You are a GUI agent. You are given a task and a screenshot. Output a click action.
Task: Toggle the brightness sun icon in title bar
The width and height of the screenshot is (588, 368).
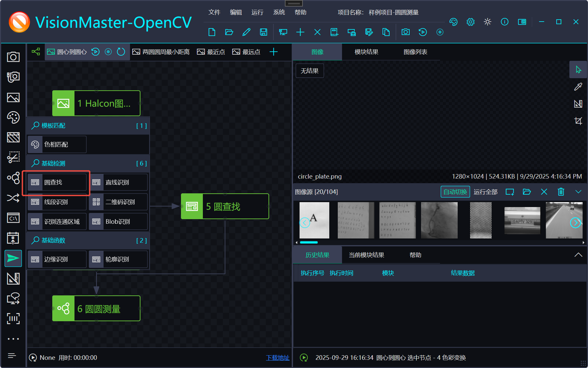click(x=487, y=22)
